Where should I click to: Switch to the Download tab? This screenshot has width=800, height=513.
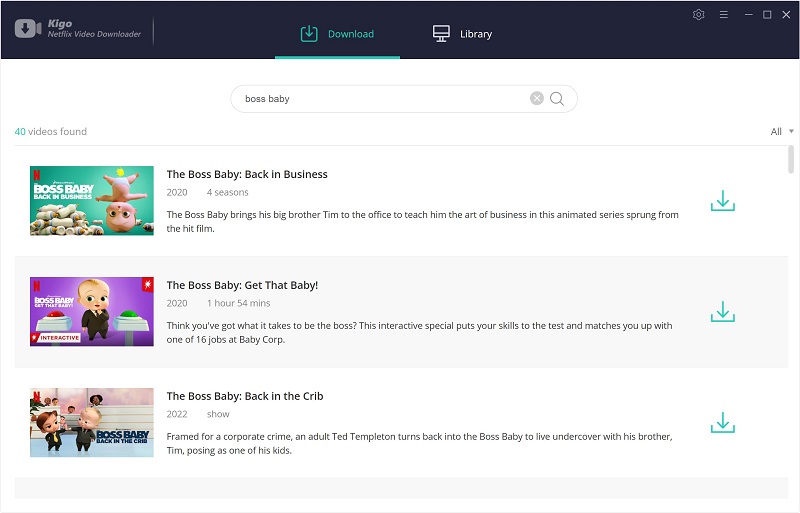pos(337,34)
